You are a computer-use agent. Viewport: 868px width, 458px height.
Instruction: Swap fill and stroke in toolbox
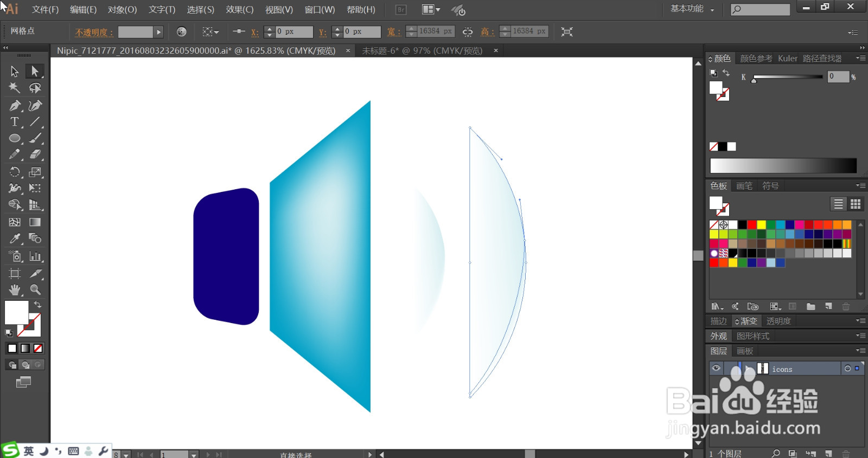click(x=37, y=305)
